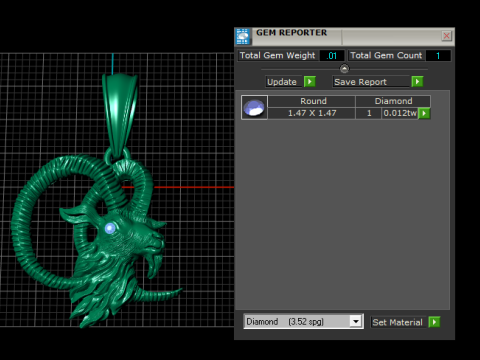
Task: Click the 'Total Gem Count' label
Action: (x=386, y=55)
